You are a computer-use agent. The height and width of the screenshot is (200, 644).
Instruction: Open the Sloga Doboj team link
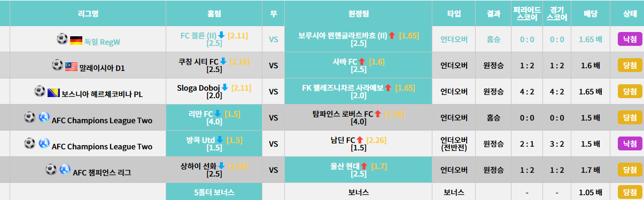pos(198,87)
